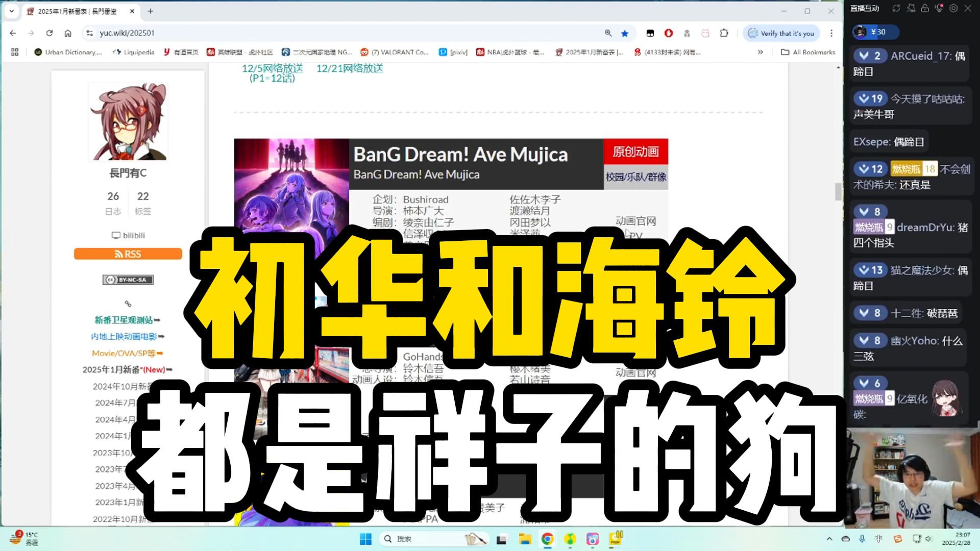Open Chrome's three-dot menu
Viewport: 980px width, 551px height.
pos(831,33)
